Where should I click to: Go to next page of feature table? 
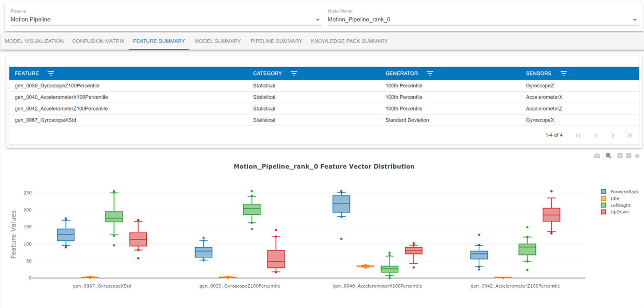click(x=613, y=136)
